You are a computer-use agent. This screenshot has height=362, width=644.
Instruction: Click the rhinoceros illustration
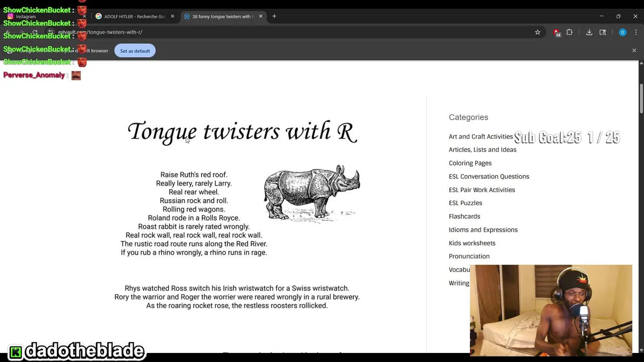312,194
